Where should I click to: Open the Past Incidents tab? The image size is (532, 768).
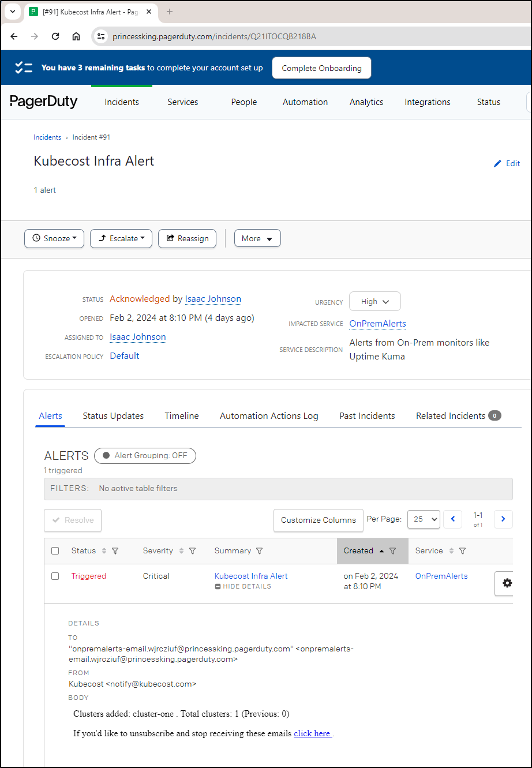point(367,415)
